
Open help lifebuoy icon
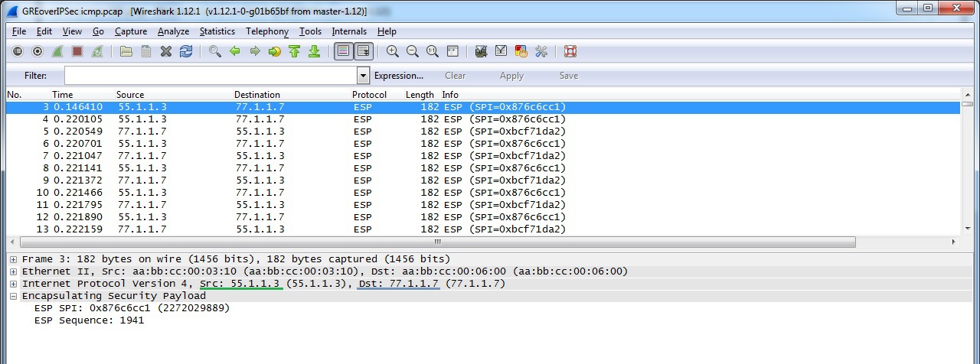click(570, 51)
